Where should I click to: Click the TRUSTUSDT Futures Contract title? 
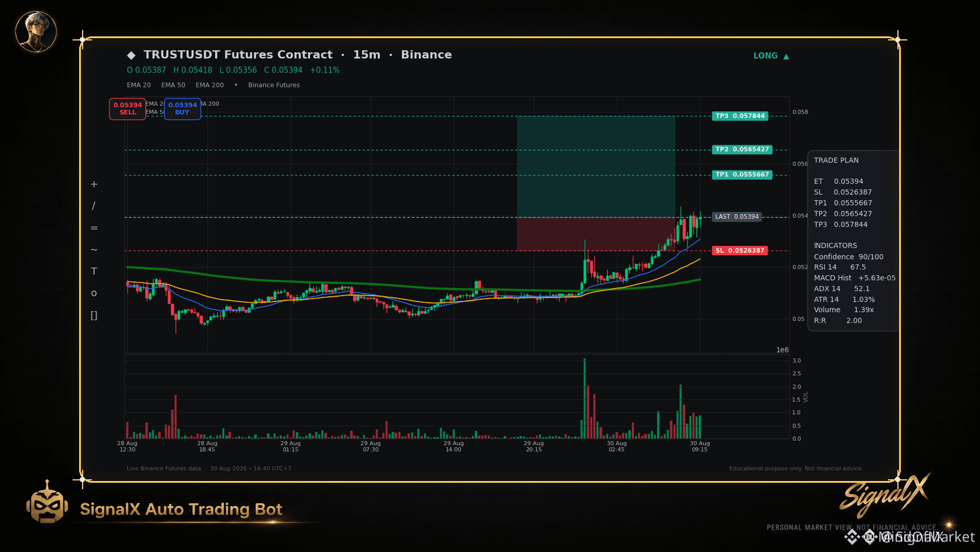click(238, 55)
